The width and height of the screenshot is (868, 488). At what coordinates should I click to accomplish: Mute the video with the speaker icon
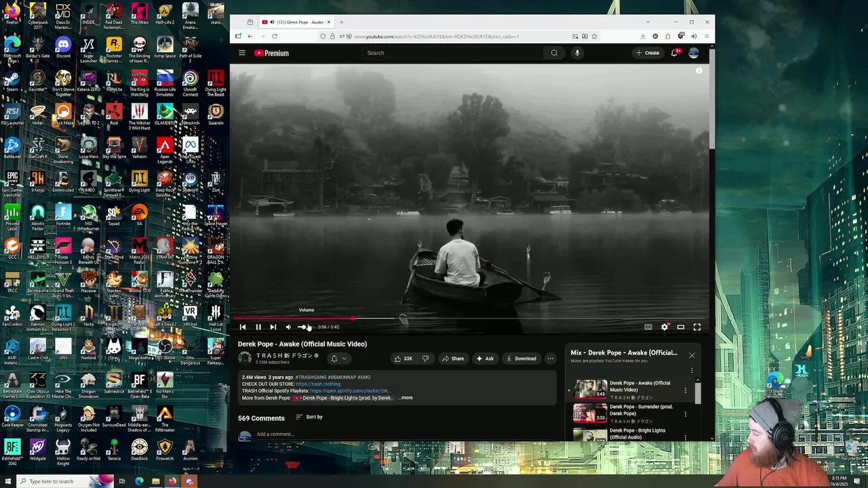288,327
